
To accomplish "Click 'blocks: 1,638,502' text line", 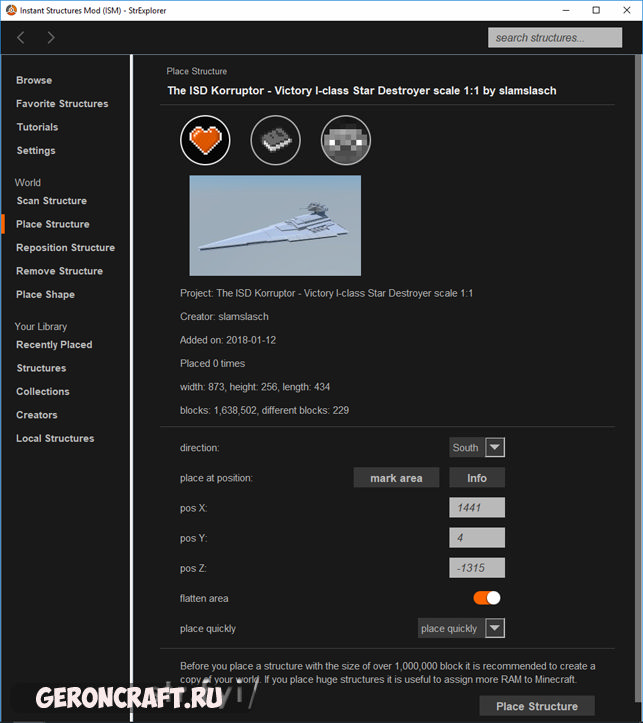I will click(x=265, y=410).
